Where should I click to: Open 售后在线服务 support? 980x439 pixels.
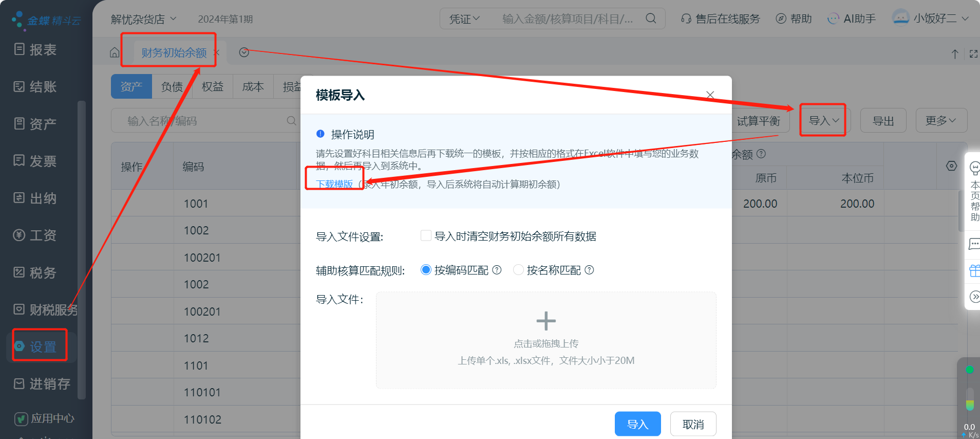coord(721,19)
